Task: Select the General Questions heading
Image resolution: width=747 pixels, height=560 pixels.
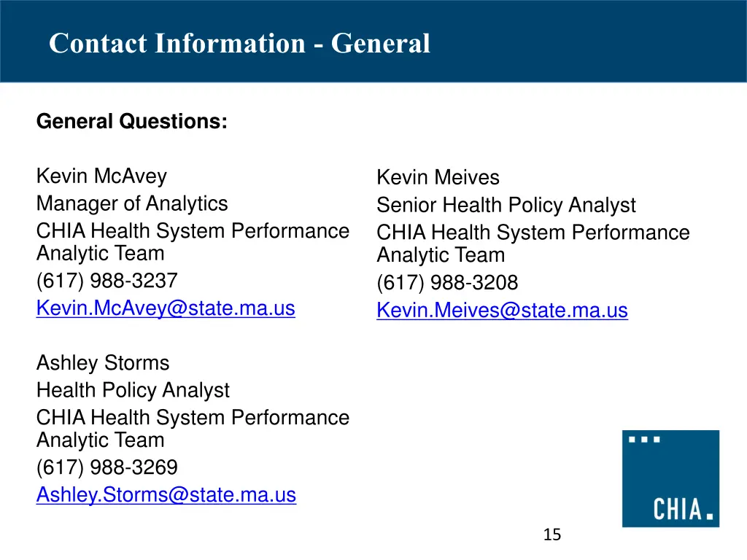Action: click(132, 122)
